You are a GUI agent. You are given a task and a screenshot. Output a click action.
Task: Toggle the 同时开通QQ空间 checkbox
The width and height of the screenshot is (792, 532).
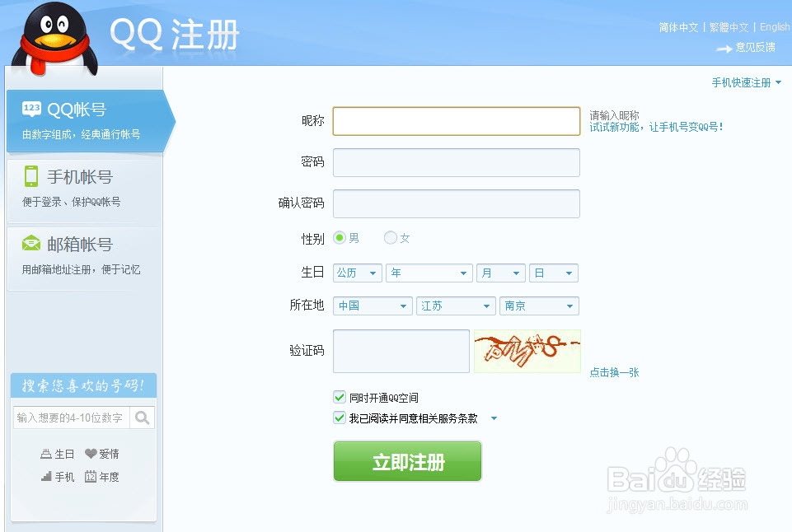pyautogui.click(x=340, y=397)
